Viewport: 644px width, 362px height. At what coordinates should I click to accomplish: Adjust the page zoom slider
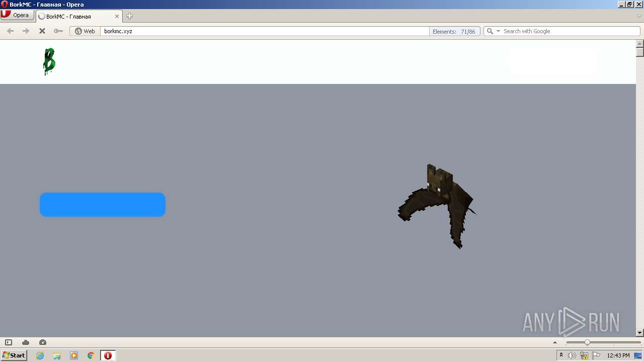603,342
